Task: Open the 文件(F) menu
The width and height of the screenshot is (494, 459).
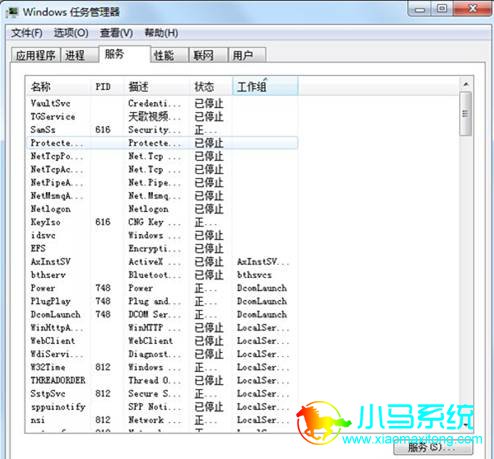Action: (x=27, y=33)
